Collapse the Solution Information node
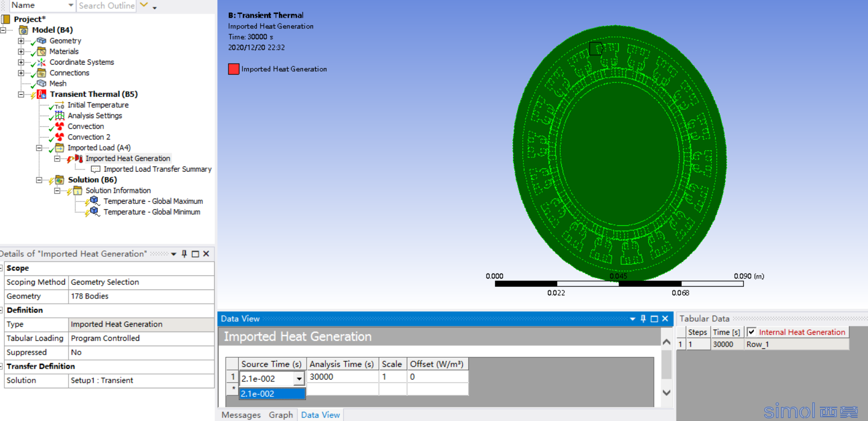This screenshot has width=868, height=421. (57, 190)
